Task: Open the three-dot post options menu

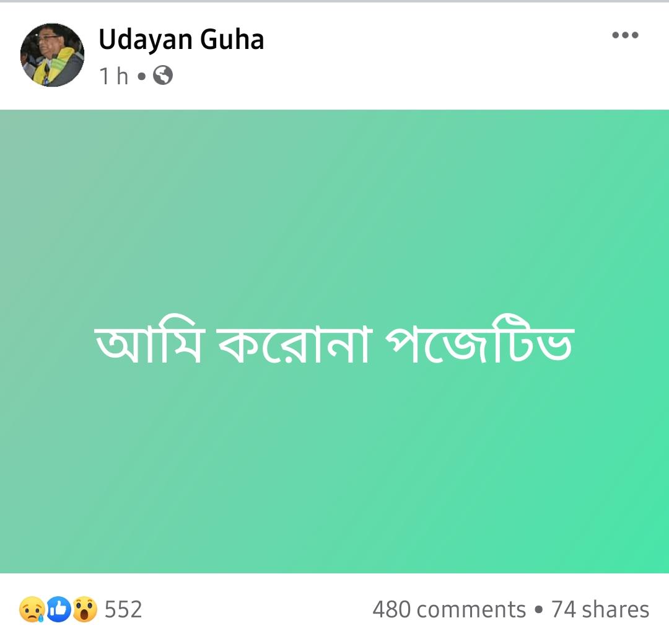Action: [x=625, y=35]
